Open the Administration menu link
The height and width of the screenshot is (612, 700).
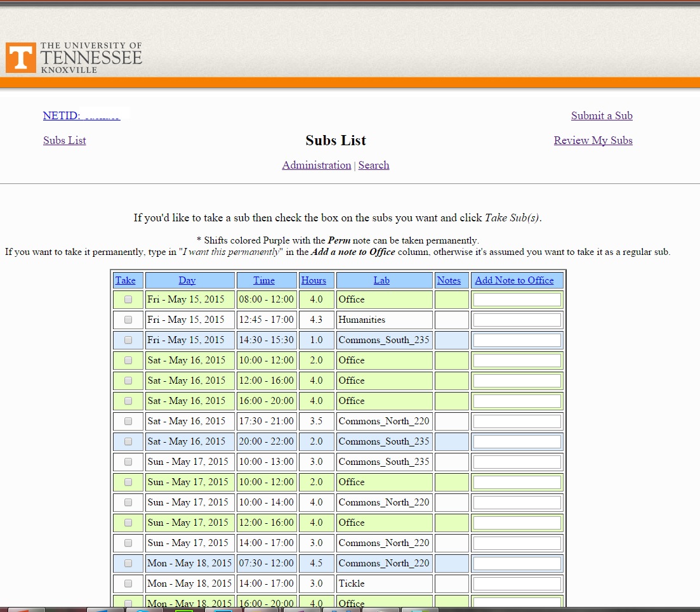pyautogui.click(x=316, y=165)
